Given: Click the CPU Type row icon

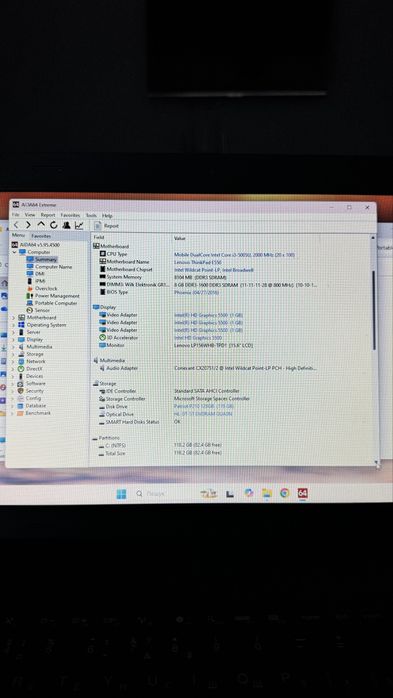Looking at the screenshot, I should tap(103, 254).
